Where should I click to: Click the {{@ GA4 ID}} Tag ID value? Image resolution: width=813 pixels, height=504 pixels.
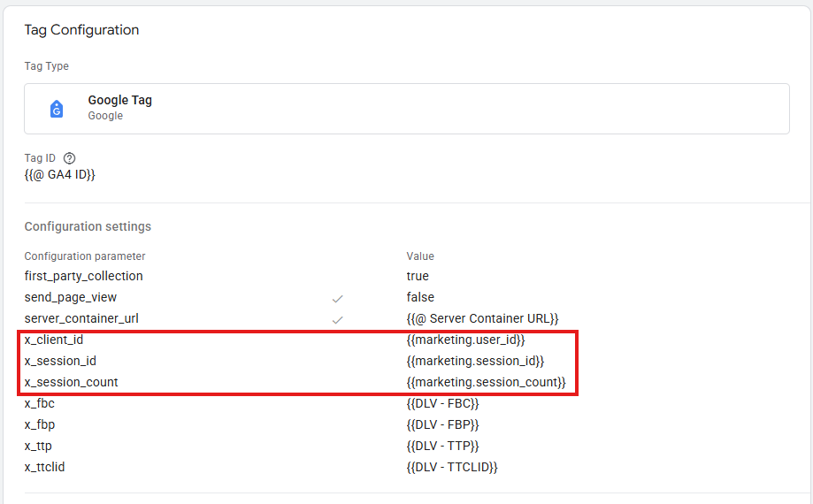click(x=59, y=175)
